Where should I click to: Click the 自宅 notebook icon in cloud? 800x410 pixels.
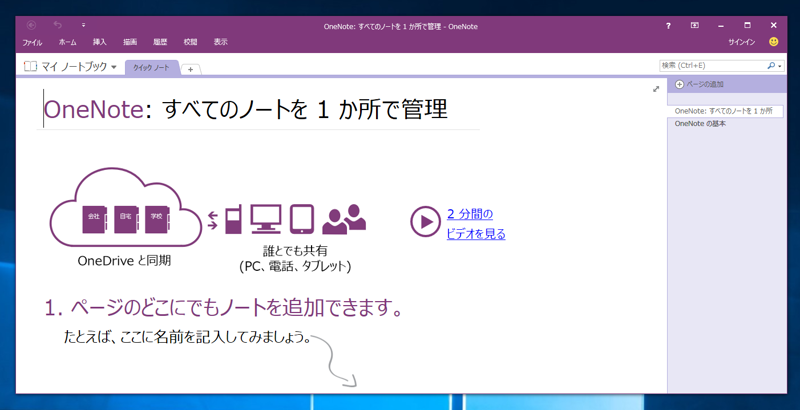pos(126,219)
